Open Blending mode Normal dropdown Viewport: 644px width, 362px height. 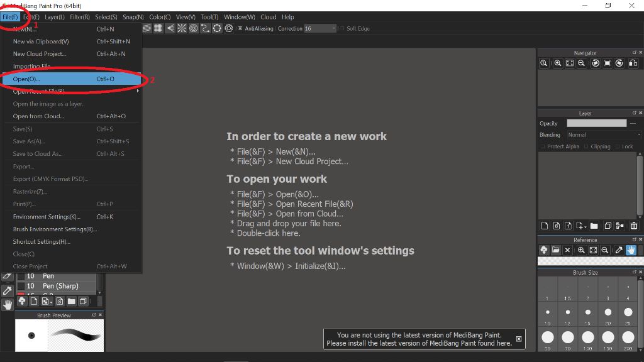pos(603,134)
